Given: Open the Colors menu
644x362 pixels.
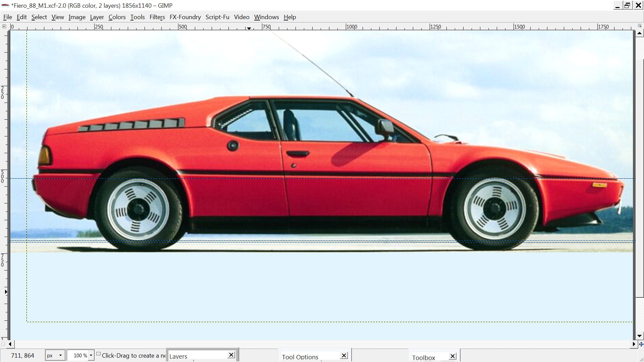Looking at the screenshot, I should pyautogui.click(x=117, y=17).
